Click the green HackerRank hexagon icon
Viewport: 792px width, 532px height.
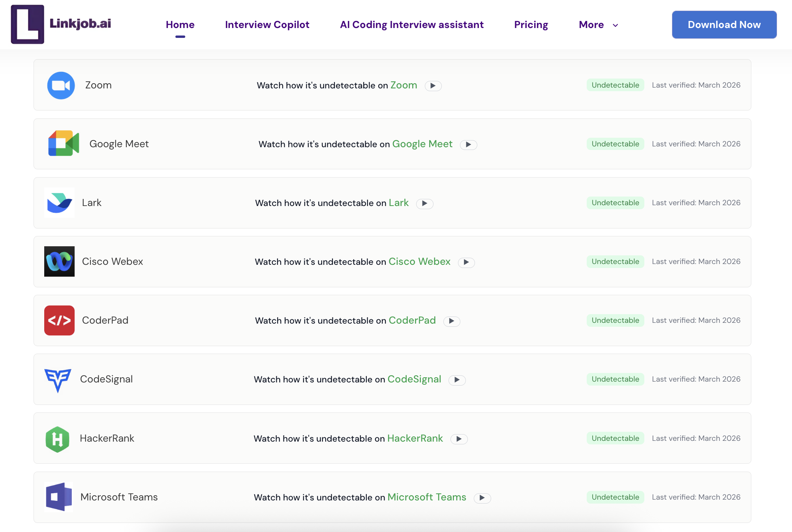(x=58, y=439)
